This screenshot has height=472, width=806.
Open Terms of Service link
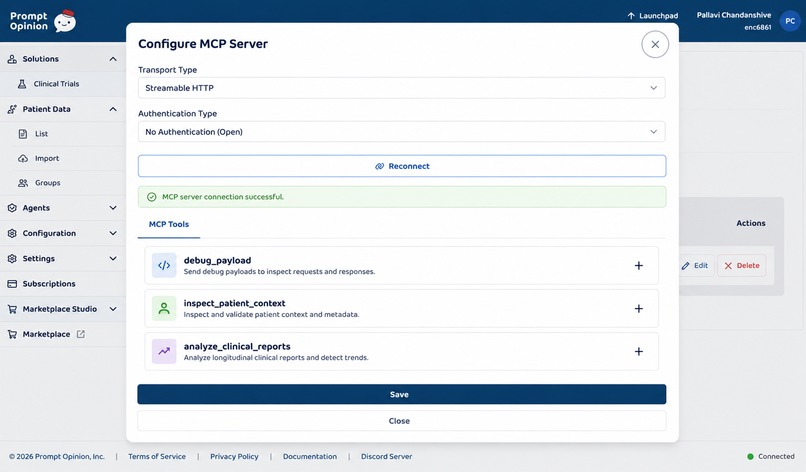pyautogui.click(x=157, y=457)
